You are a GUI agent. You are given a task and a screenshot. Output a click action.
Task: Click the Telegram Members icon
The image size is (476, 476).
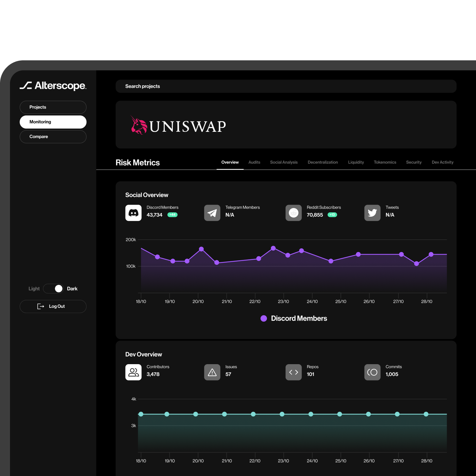[212, 213]
